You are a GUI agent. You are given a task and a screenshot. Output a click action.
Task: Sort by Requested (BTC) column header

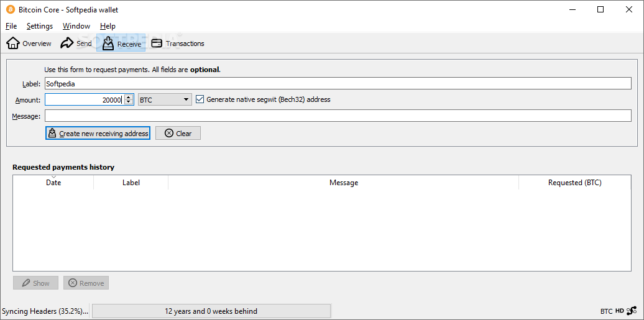coord(574,183)
